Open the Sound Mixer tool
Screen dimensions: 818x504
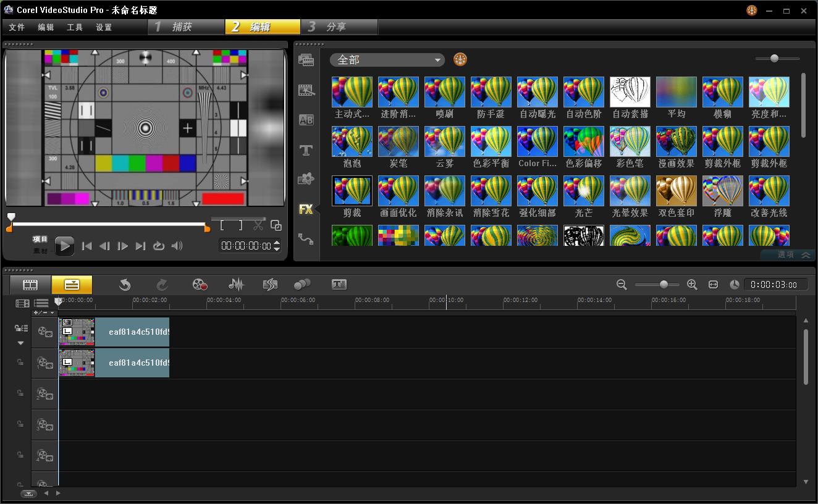point(235,285)
